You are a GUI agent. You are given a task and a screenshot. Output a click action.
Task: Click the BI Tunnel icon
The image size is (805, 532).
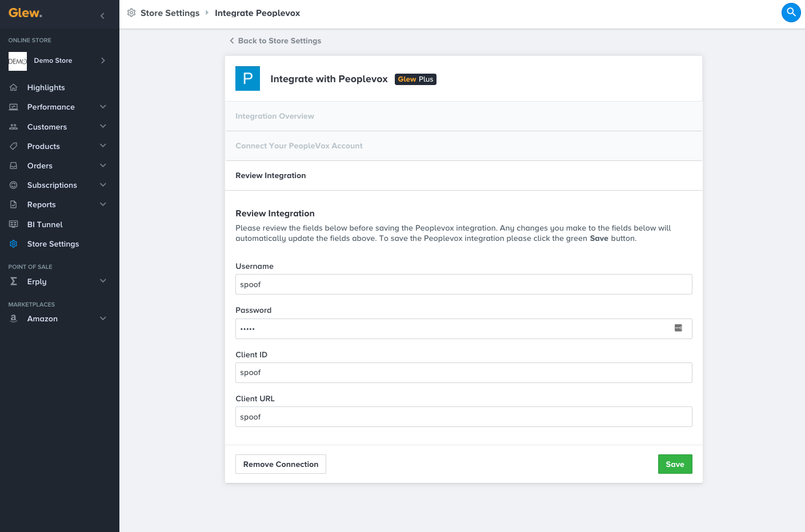click(x=14, y=224)
